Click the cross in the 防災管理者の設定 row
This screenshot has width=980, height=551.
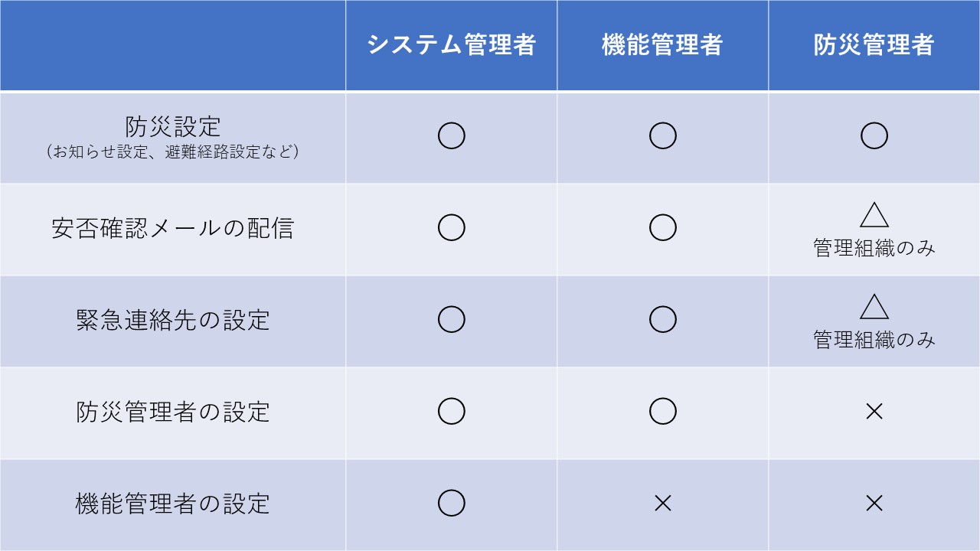(x=874, y=412)
